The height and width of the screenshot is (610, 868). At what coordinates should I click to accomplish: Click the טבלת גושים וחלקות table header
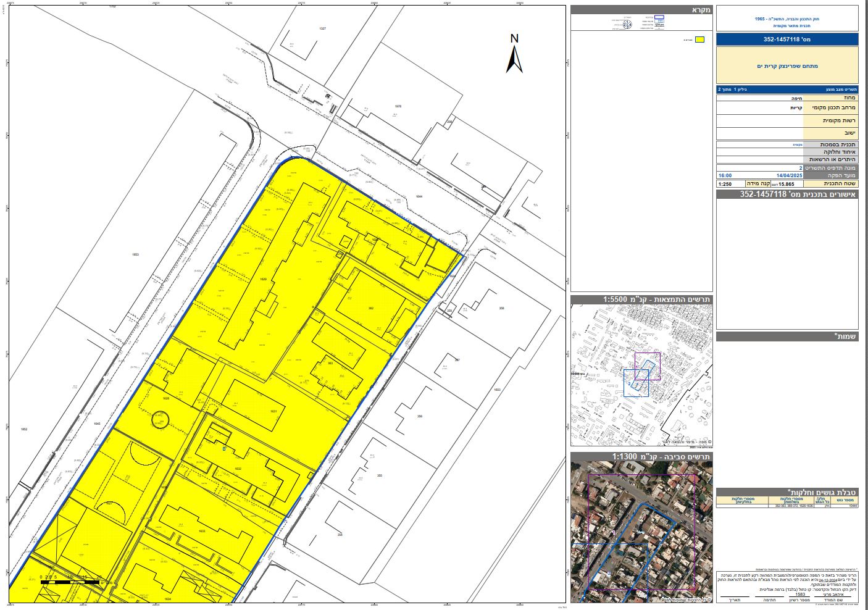(787, 492)
